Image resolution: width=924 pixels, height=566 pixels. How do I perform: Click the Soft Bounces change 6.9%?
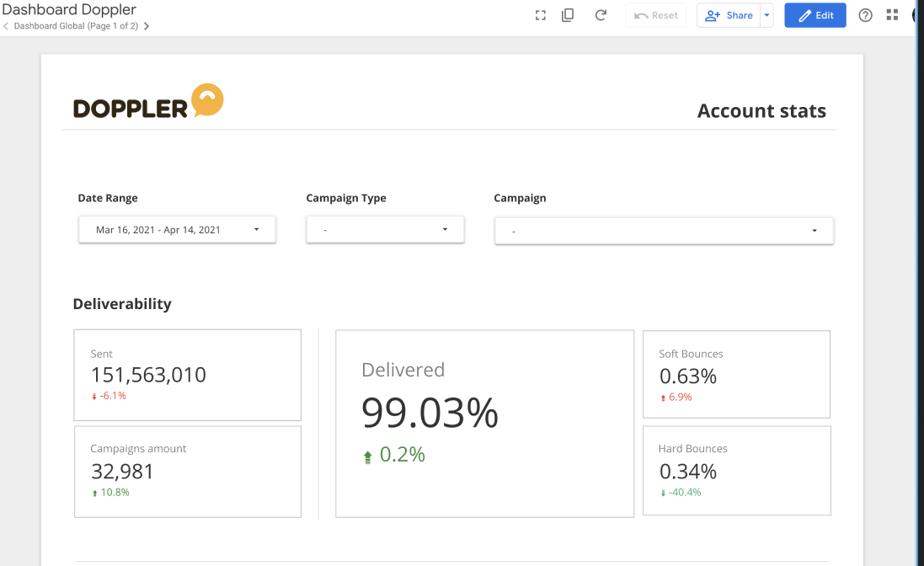[676, 397]
